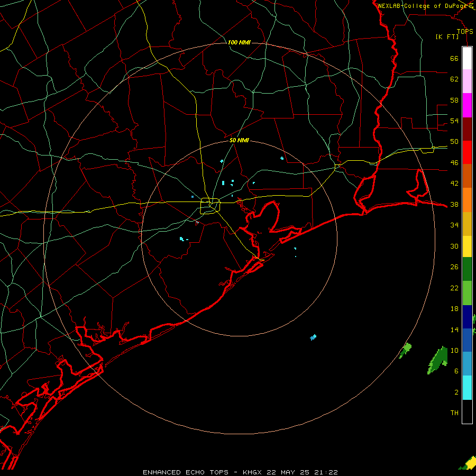Select the dark green legend swatch

467,269
